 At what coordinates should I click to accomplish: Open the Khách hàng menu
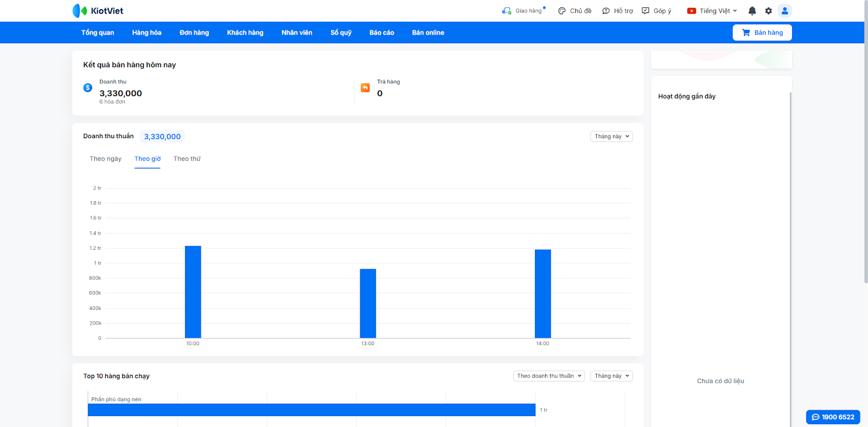[x=245, y=33]
